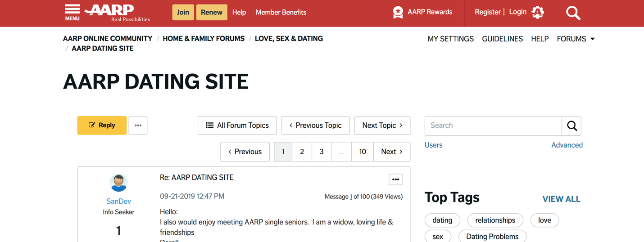The width and height of the screenshot is (644, 242).
Task: Select the Dating Problems tag
Action: click(492, 236)
